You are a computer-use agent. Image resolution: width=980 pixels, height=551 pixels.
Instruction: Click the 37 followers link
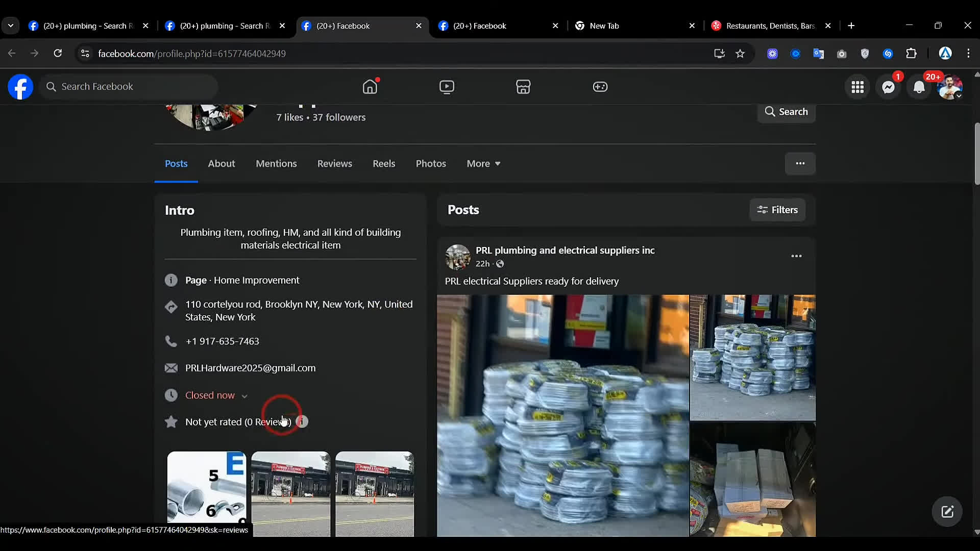pyautogui.click(x=339, y=117)
